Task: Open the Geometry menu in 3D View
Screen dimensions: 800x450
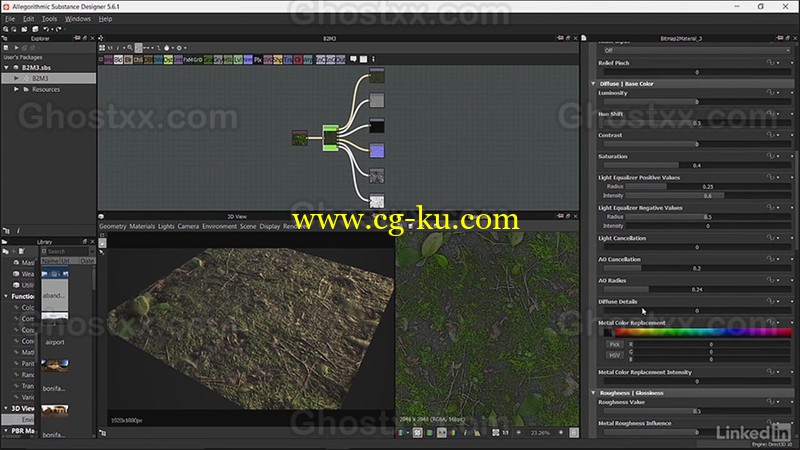Action: [x=113, y=226]
